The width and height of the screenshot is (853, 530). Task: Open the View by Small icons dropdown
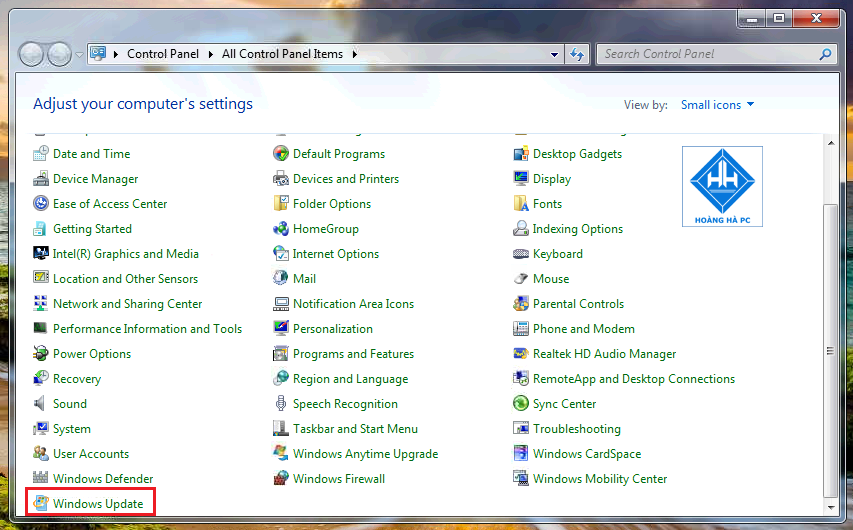click(717, 105)
